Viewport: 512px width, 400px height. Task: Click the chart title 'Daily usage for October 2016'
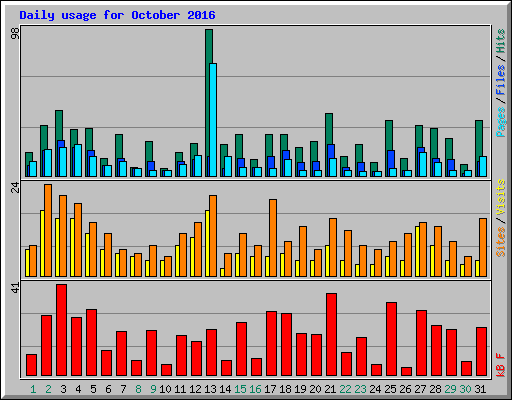pos(117,15)
